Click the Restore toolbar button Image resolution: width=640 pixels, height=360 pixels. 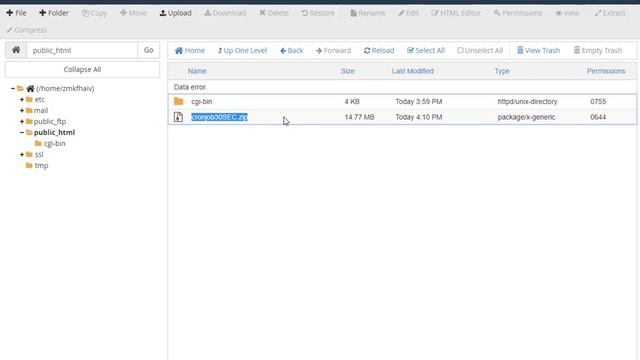[x=318, y=13]
